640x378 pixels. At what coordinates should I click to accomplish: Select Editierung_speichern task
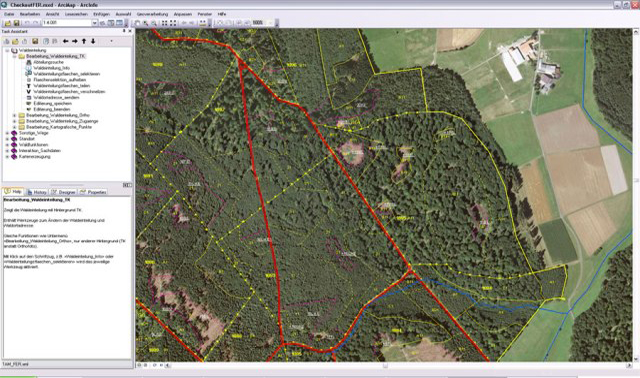point(52,104)
